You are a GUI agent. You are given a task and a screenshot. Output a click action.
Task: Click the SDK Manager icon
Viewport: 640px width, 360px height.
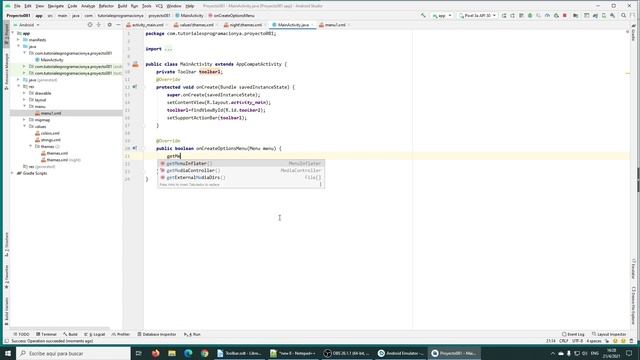pos(613,16)
